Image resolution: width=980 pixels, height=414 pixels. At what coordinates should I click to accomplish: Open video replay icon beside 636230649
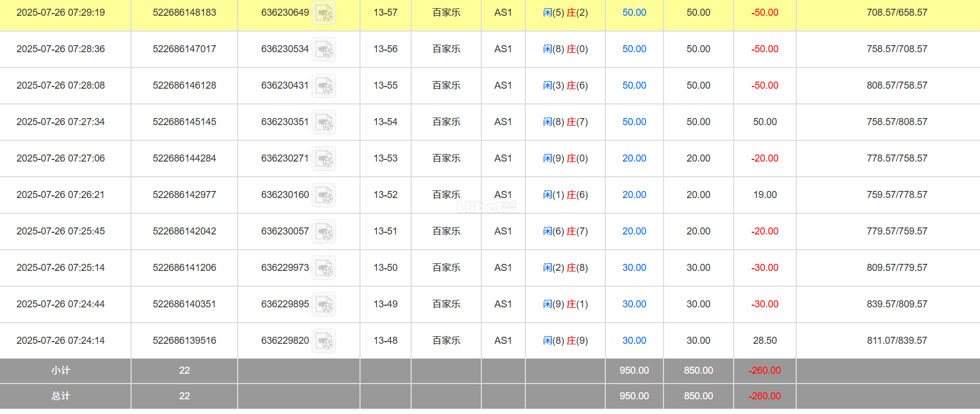(x=325, y=13)
